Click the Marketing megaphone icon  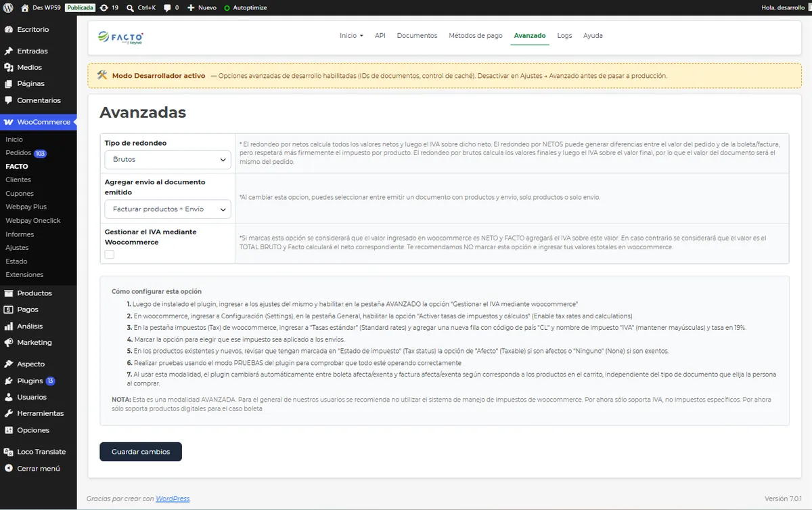point(9,343)
